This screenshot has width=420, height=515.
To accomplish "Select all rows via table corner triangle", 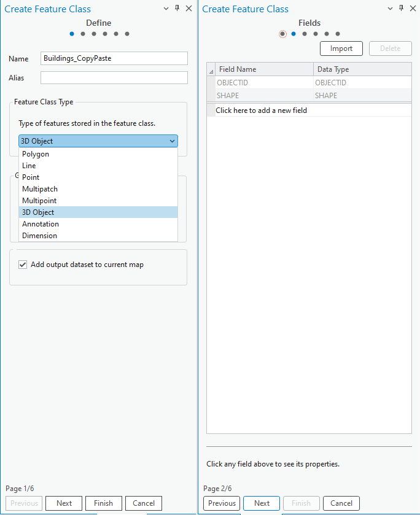I will [x=211, y=69].
